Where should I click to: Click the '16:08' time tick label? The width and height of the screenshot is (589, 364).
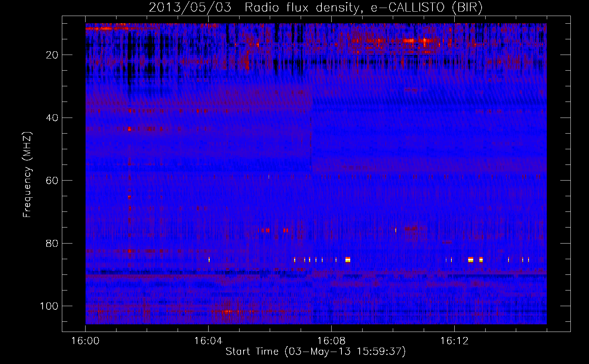pyautogui.click(x=331, y=341)
